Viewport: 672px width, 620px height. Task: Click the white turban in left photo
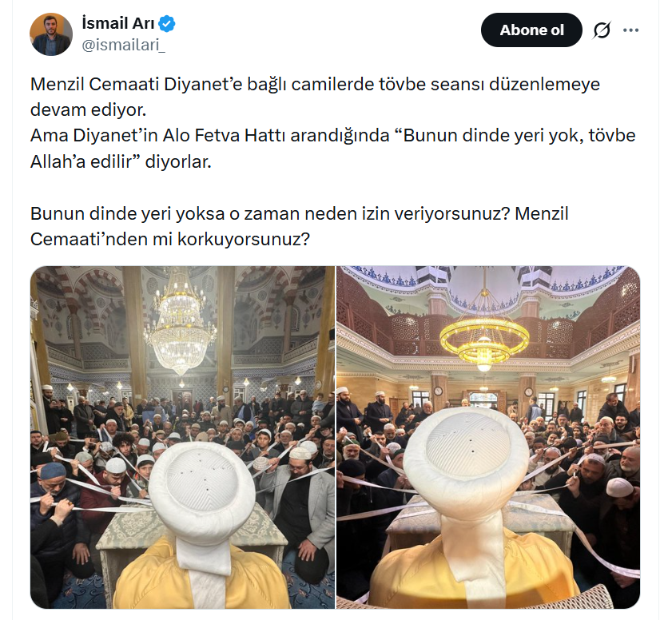[x=201, y=487]
